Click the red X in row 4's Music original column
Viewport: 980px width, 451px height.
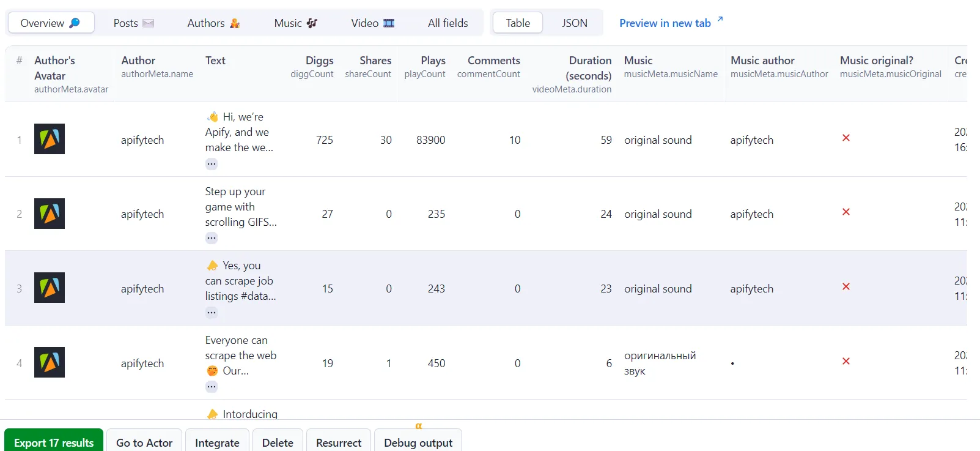coord(846,361)
